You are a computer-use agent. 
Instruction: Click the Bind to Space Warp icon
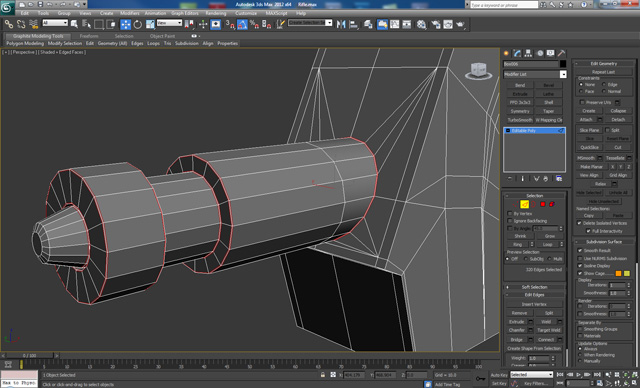click(x=33, y=24)
